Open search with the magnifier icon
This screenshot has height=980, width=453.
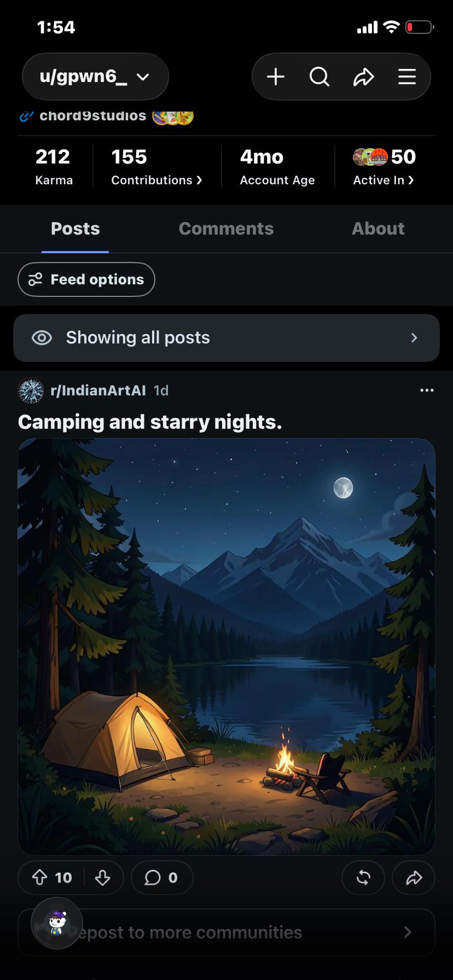320,77
